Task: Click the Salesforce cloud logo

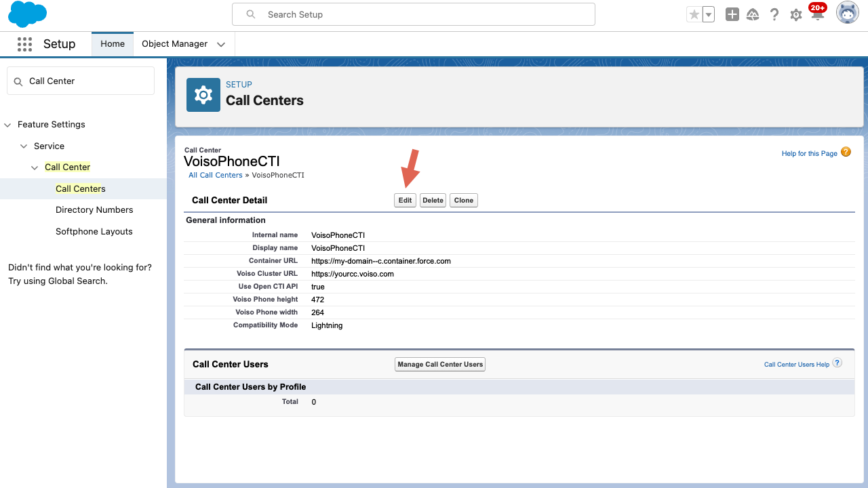Action: (28, 14)
